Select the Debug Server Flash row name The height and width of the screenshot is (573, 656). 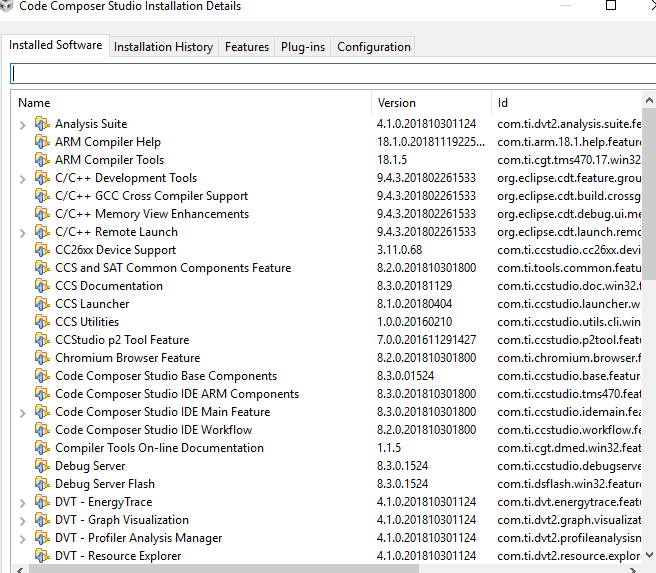tap(105, 483)
